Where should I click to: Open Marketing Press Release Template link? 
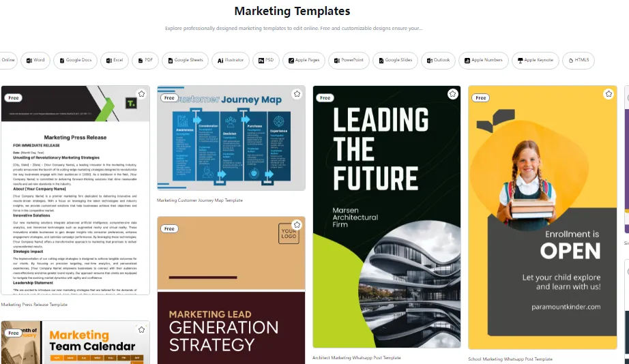click(x=34, y=305)
